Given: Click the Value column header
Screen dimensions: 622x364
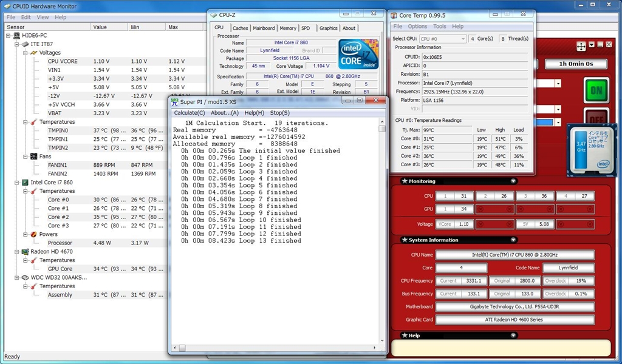Looking at the screenshot, I should pyautogui.click(x=109, y=27).
